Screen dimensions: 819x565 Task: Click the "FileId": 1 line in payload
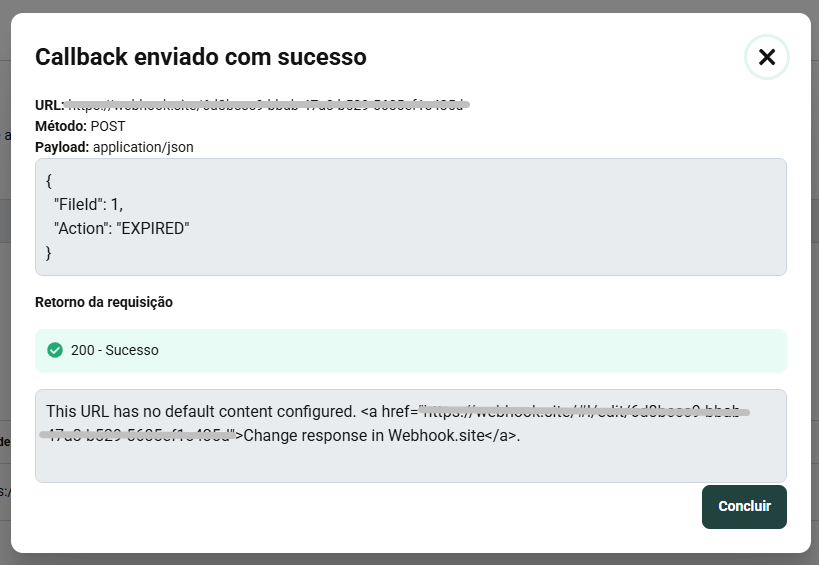88,204
